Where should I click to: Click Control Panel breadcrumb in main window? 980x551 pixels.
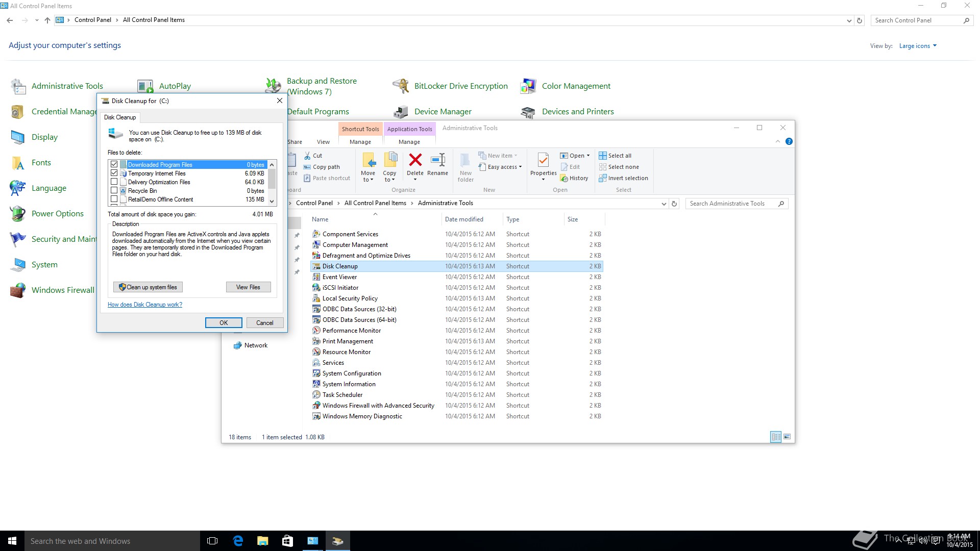click(x=93, y=20)
